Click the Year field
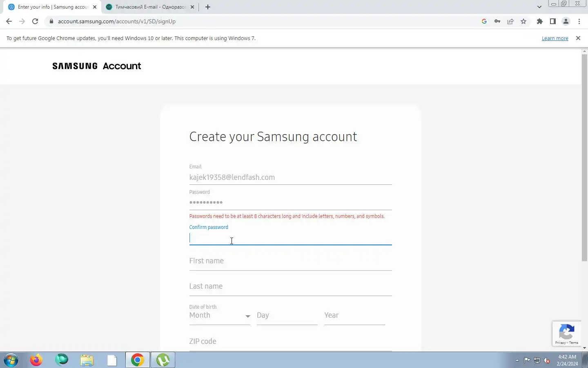This screenshot has height=368, width=588. pyautogui.click(x=354, y=316)
